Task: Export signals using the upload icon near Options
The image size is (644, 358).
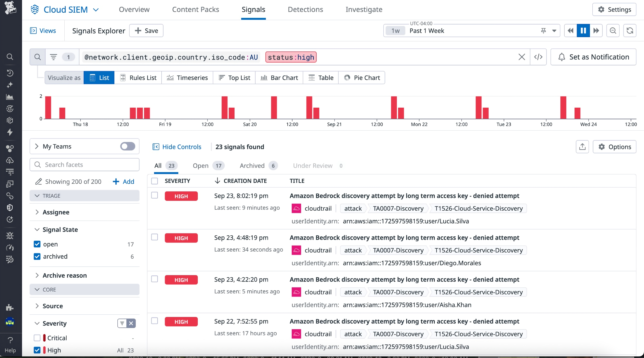Action: coord(582,147)
